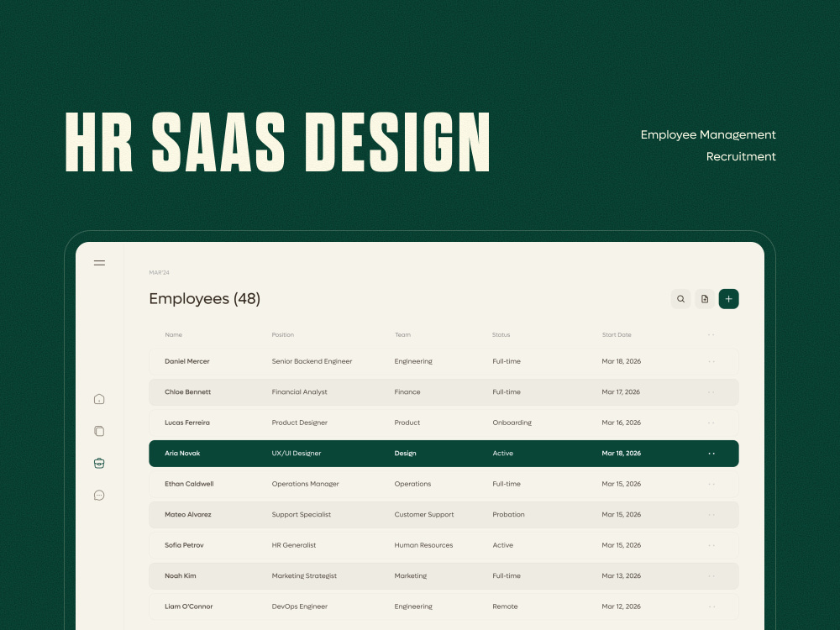Click the table header options dots
This screenshot has height=630, width=840.
click(711, 335)
